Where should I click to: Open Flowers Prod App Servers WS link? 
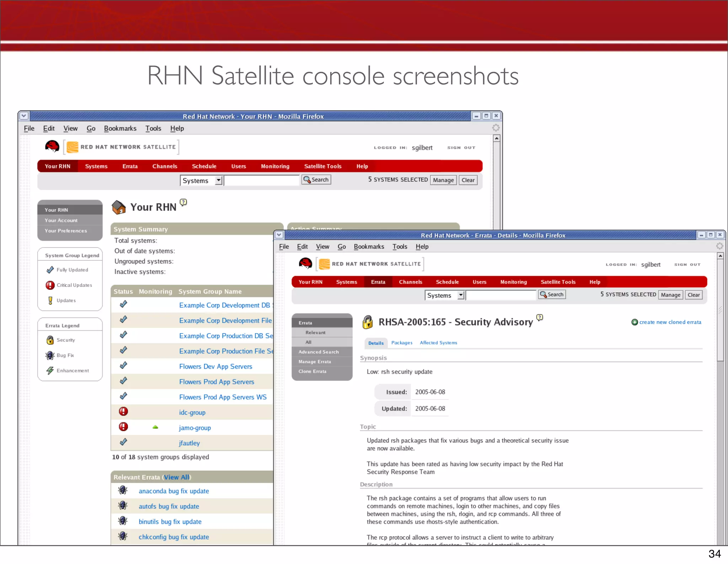[223, 397]
